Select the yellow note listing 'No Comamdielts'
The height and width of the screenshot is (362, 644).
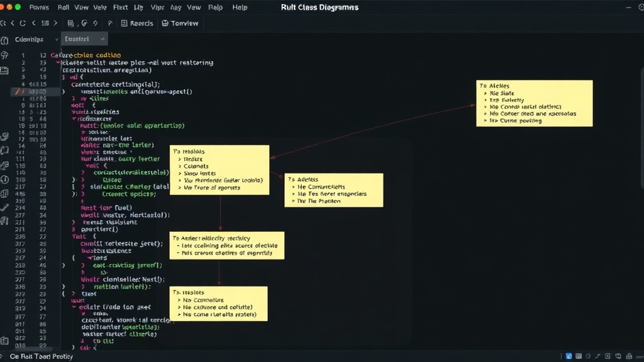point(334,190)
